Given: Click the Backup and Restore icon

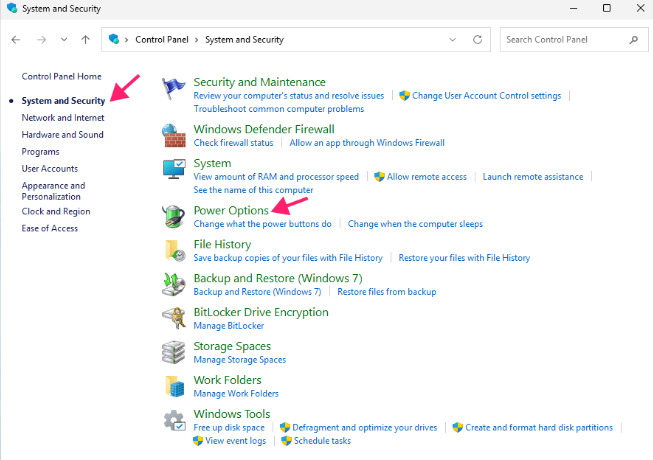Looking at the screenshot, I should [173, 284].
